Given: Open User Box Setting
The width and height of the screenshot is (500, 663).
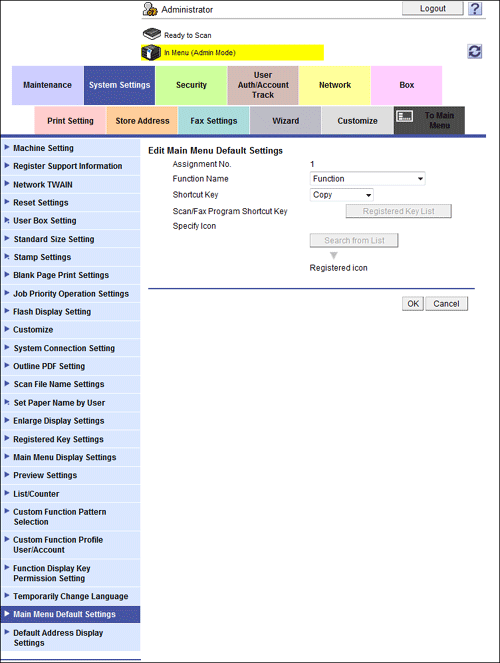Looking at the screenshot, I should coord(71,221).
